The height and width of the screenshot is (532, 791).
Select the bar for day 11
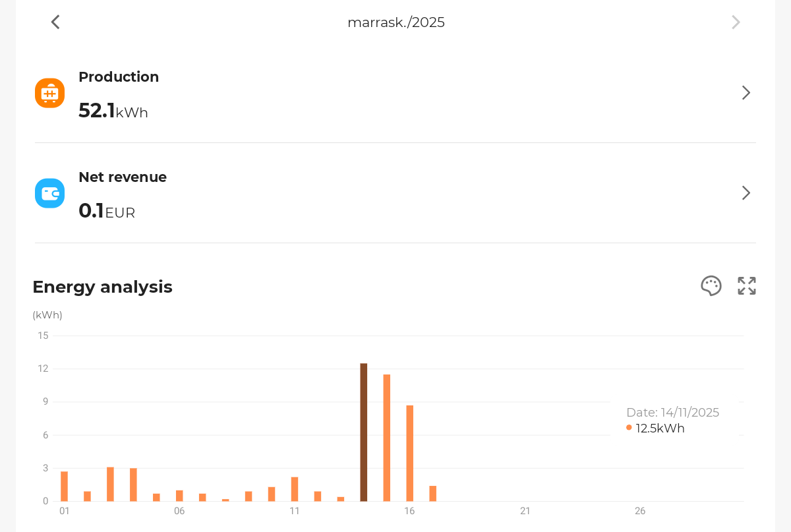tap(295, 489)
